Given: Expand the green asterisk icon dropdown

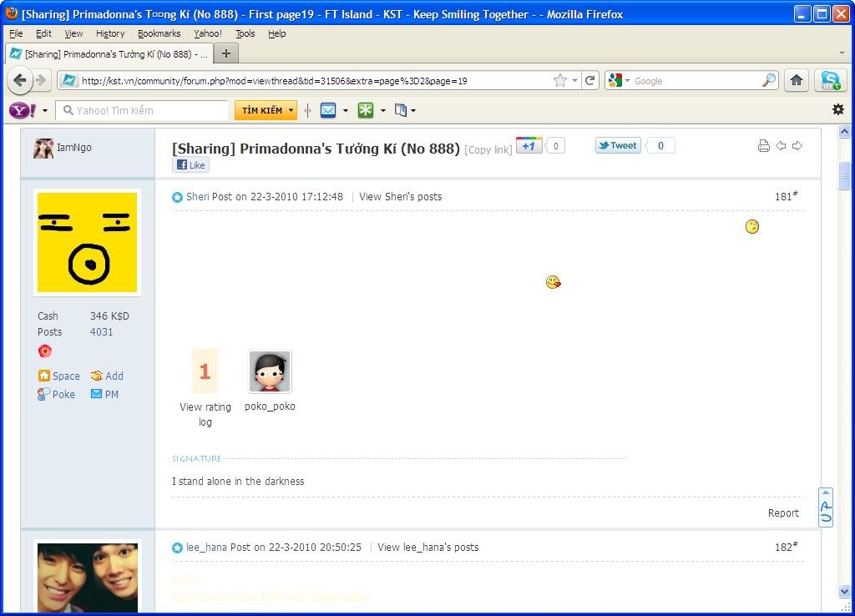Looking at the screenshot, I should pyautogui.click(x=382, y=111).
